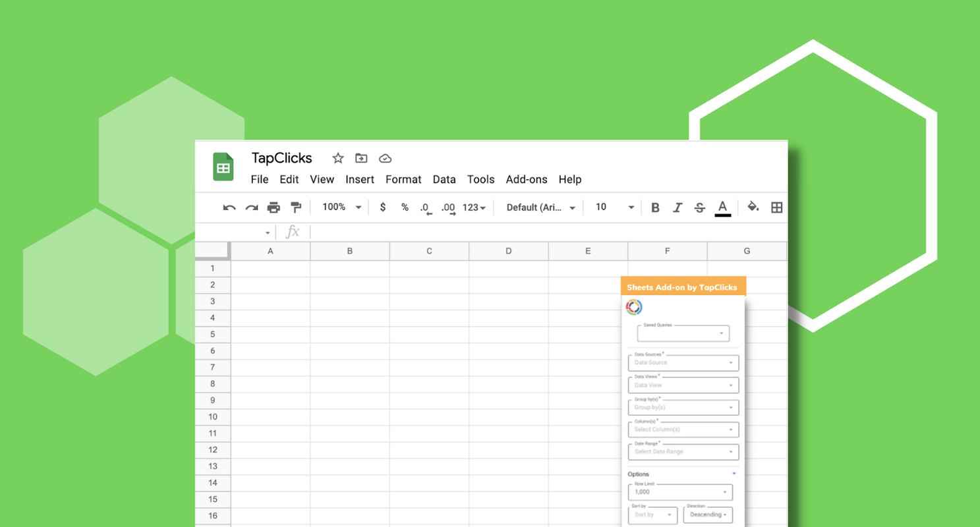Viewport: 980px width, 527px height.
Task: Toggle bold formatting
Action: [654, 207]
